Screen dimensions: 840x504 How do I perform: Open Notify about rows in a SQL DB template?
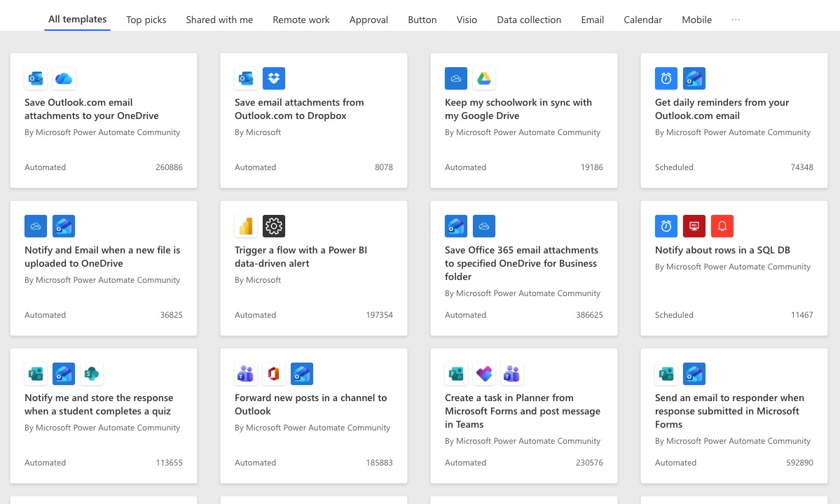[722, 250]
